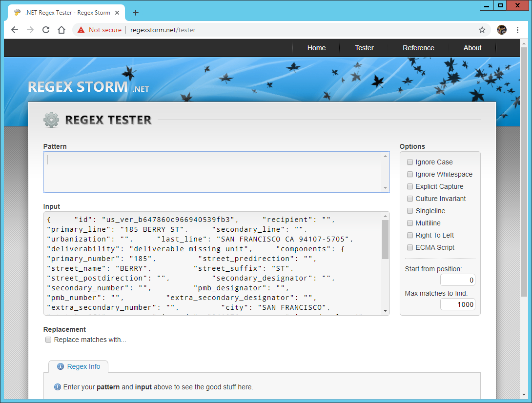Reload the Regex Storm page
This screenshot has width=532, height=403.
point(46,30)
